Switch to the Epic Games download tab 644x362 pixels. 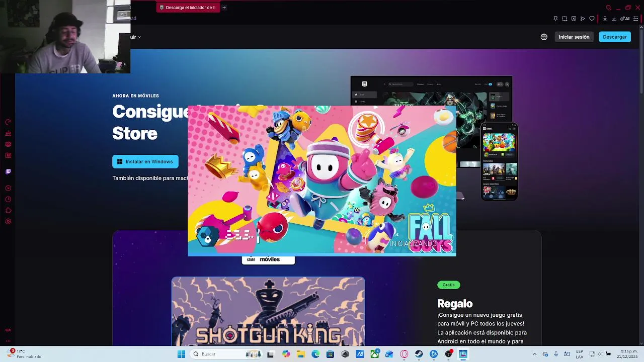(188, 8)
